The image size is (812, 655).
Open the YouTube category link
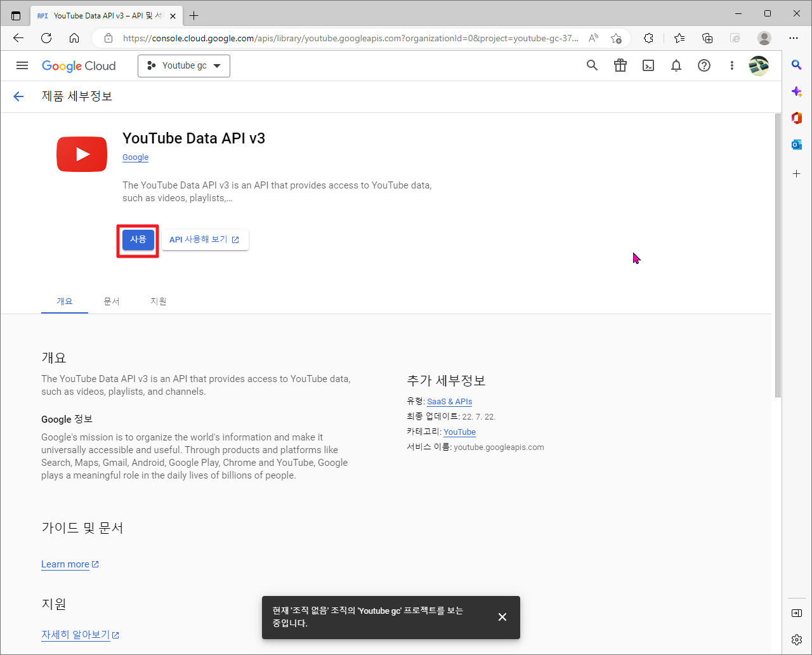460,432
